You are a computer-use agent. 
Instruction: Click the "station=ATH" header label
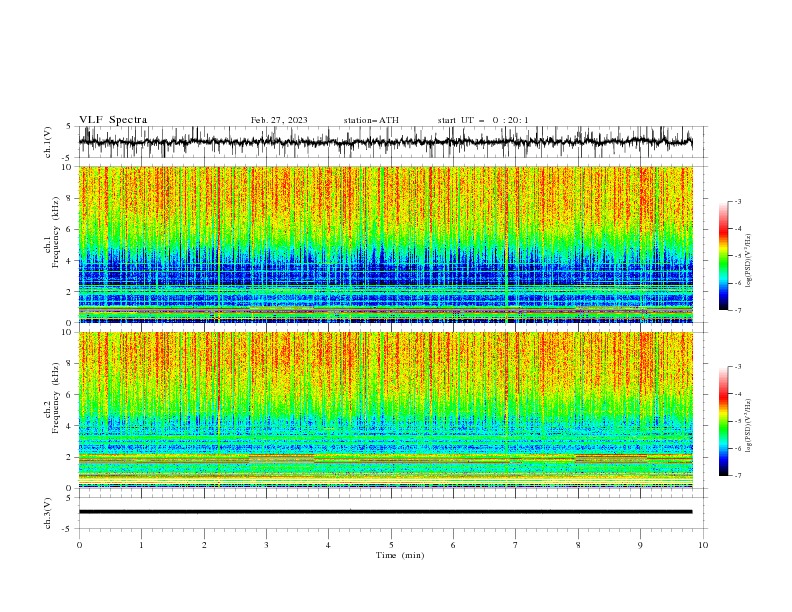[371, 120]
